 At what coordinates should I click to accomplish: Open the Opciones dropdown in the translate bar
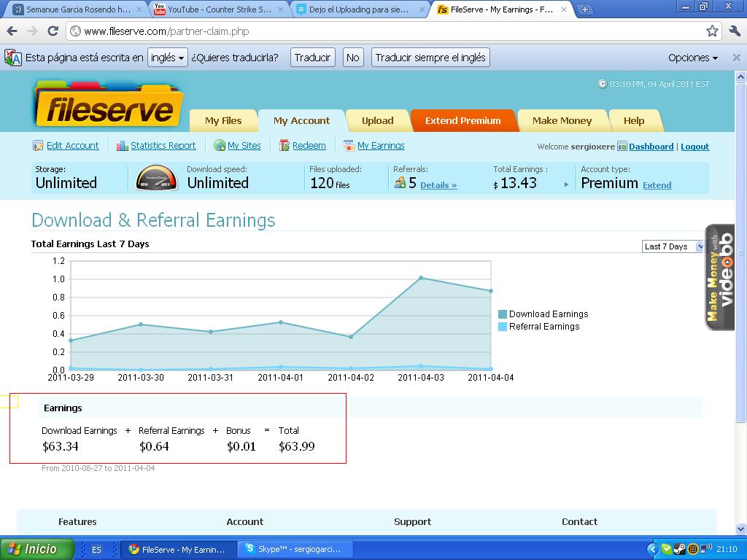tap(693, 58)
